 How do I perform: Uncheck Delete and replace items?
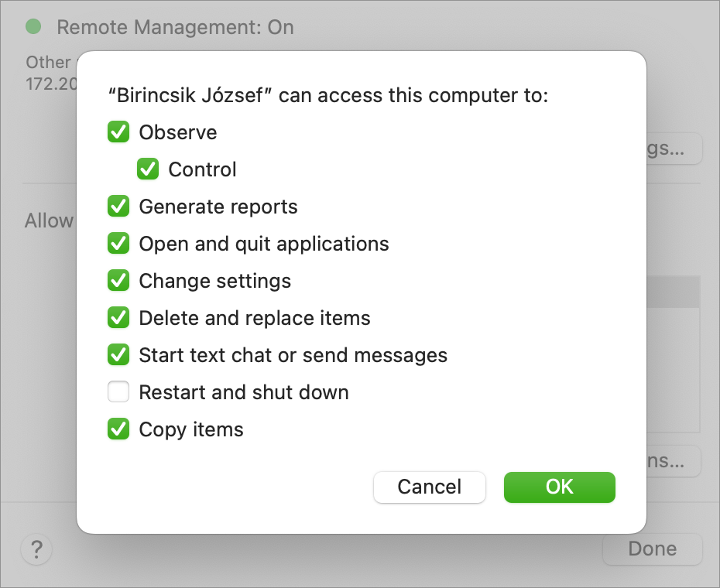(x=118, y=318)
